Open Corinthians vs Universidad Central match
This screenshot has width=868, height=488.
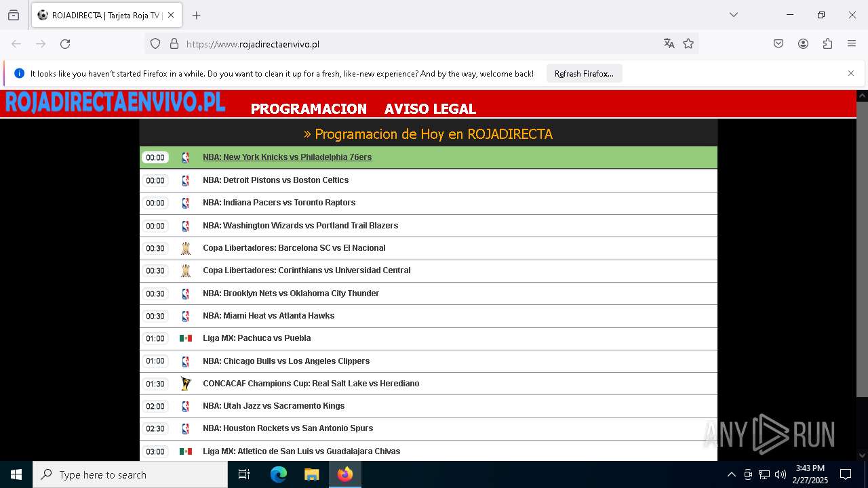pyautogui.click(x=307, y=270)
